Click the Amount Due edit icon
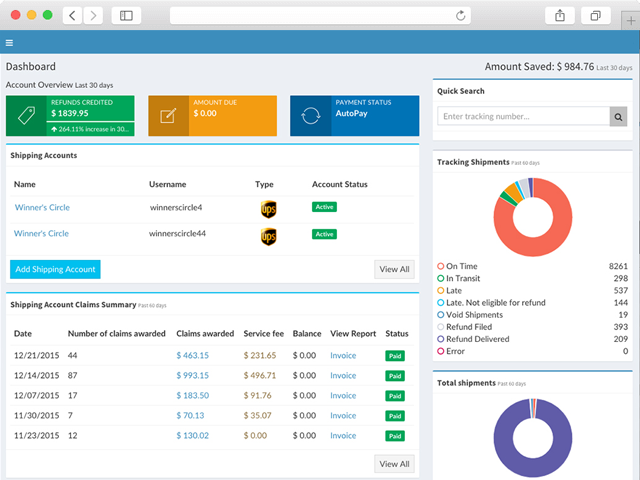Image resolution: width=640 pixels, height=480 pixels. tap(168, 116)
